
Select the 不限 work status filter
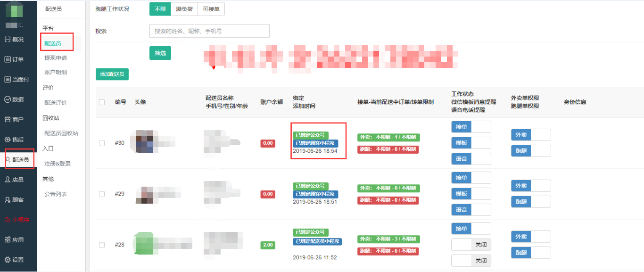pos(160,9)
